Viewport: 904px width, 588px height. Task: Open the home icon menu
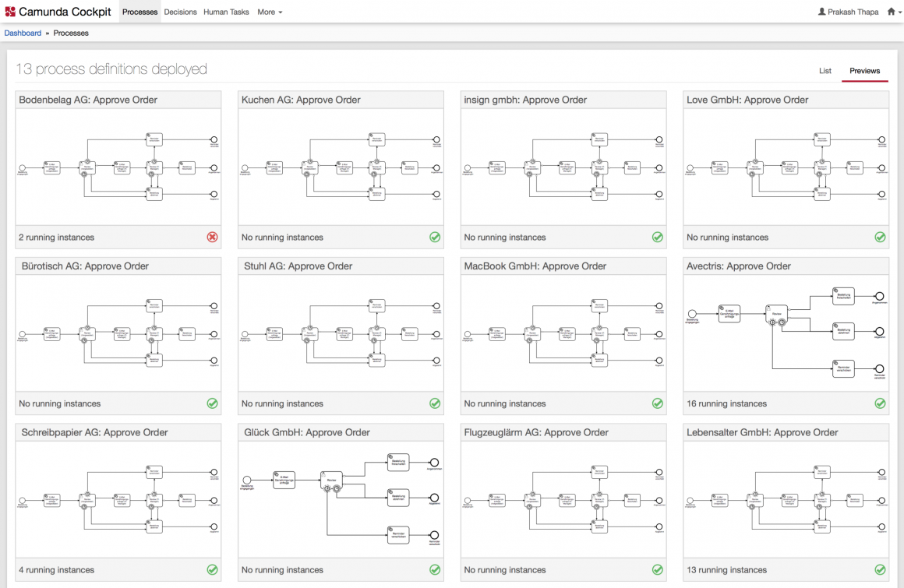coord(894,12)
